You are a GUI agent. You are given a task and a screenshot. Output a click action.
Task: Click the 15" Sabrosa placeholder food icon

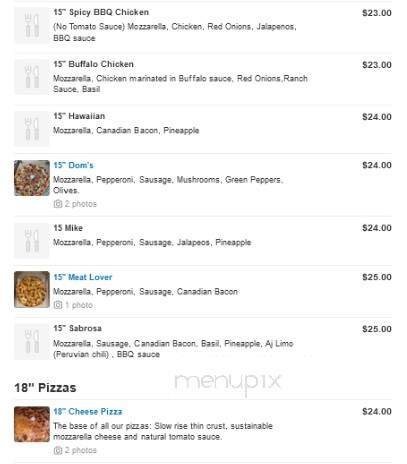32,342
